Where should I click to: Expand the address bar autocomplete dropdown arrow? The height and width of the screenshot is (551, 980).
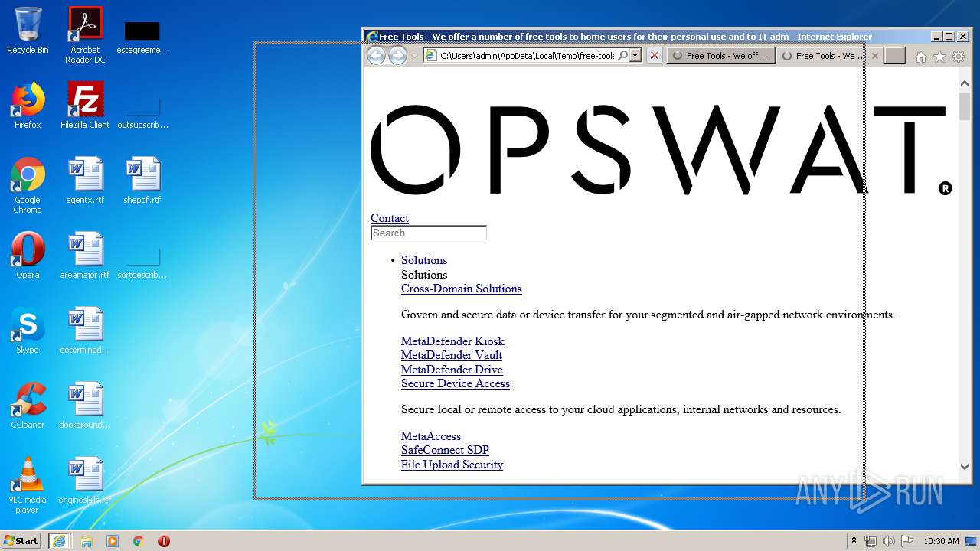click(x=635, y=55)
